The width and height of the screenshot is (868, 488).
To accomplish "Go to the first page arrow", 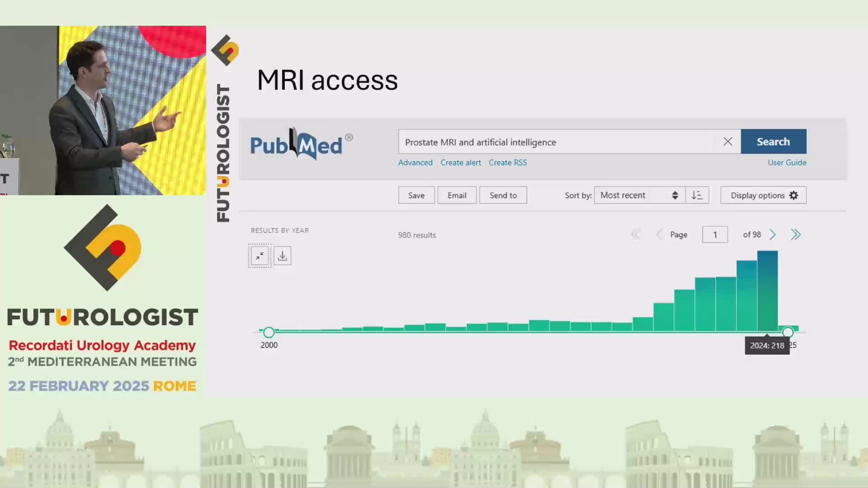I will click(x=636, y=235).
